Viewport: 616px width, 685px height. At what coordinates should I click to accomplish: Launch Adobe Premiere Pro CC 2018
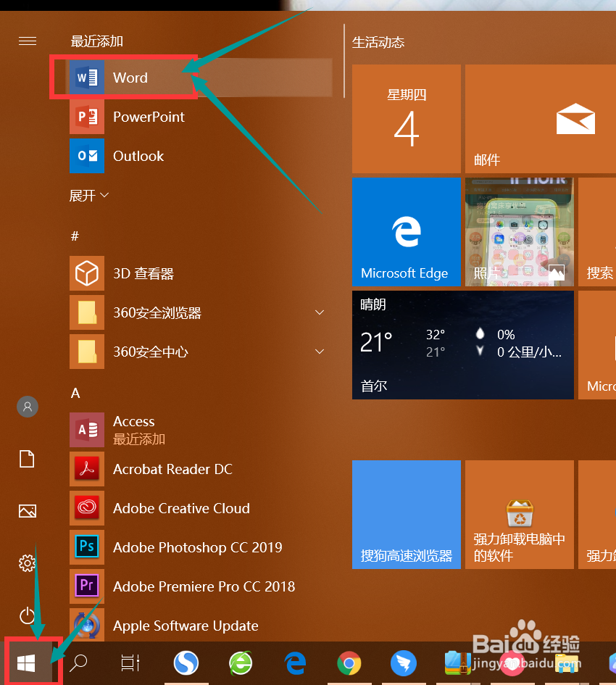(204, 586)
